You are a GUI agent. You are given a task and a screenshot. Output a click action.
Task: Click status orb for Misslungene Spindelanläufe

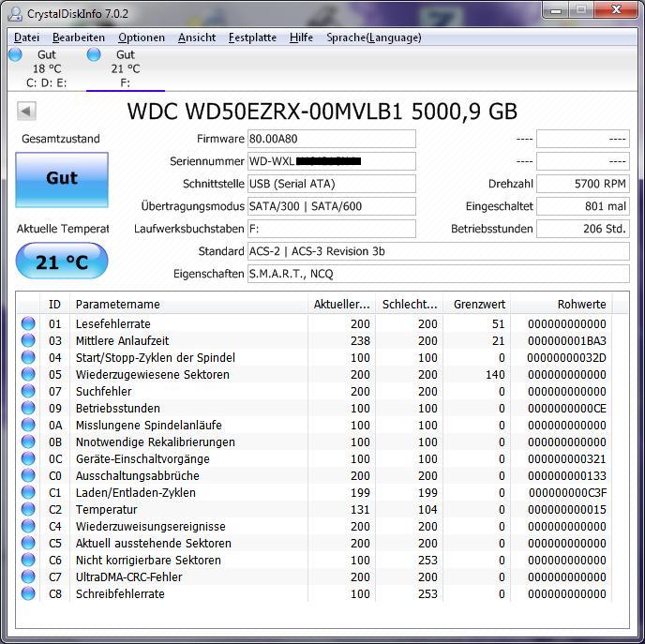[28, 425]
